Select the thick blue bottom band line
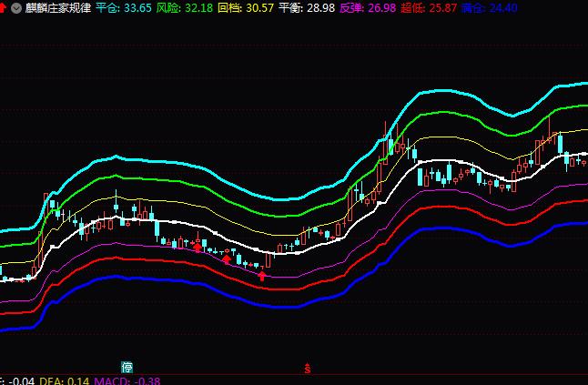This screenshot has height=385, width=588. click(x=273, y=304)
